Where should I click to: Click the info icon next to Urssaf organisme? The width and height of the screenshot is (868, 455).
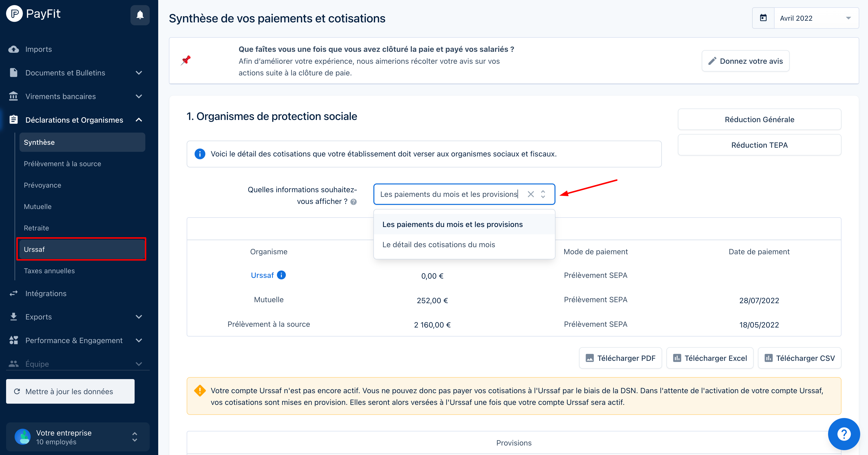281,275
